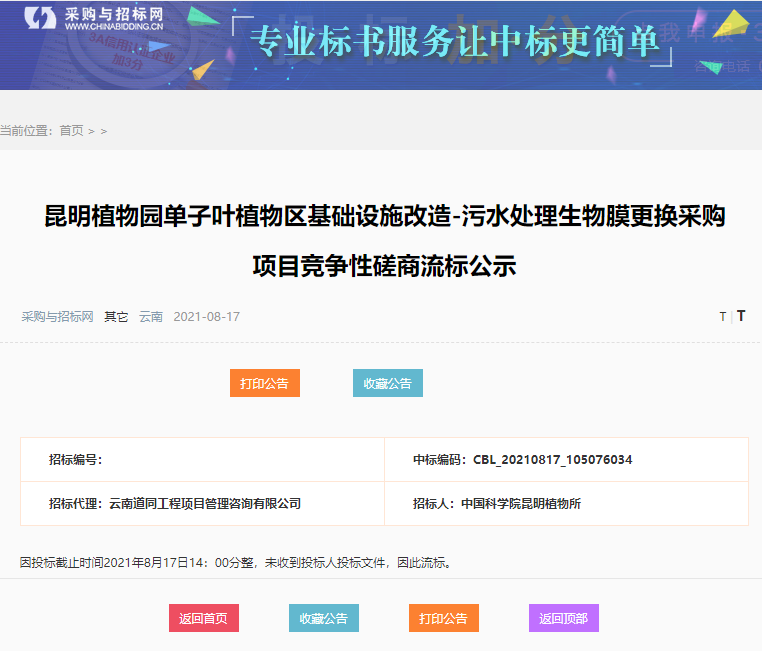The height and width of the screenshot is (651, 762).
Task: Click the bottom orange 打印公告 button
Action: [444, 618]
